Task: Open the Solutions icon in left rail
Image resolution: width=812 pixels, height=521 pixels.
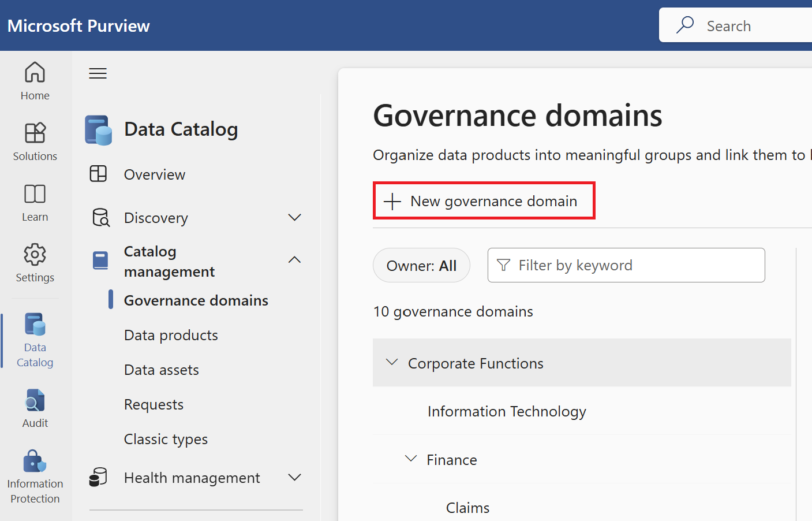Action: click(35, 133)
